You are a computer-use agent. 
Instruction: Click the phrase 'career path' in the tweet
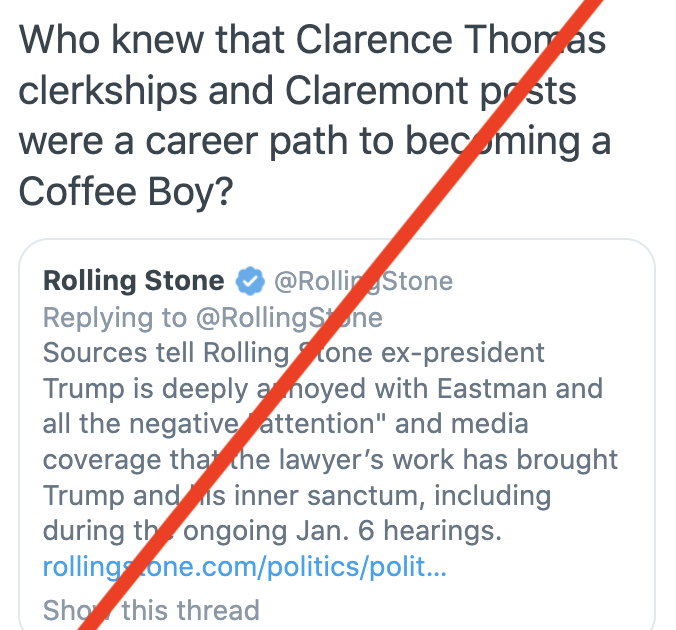pyautogui.click(x=247, y=141)
